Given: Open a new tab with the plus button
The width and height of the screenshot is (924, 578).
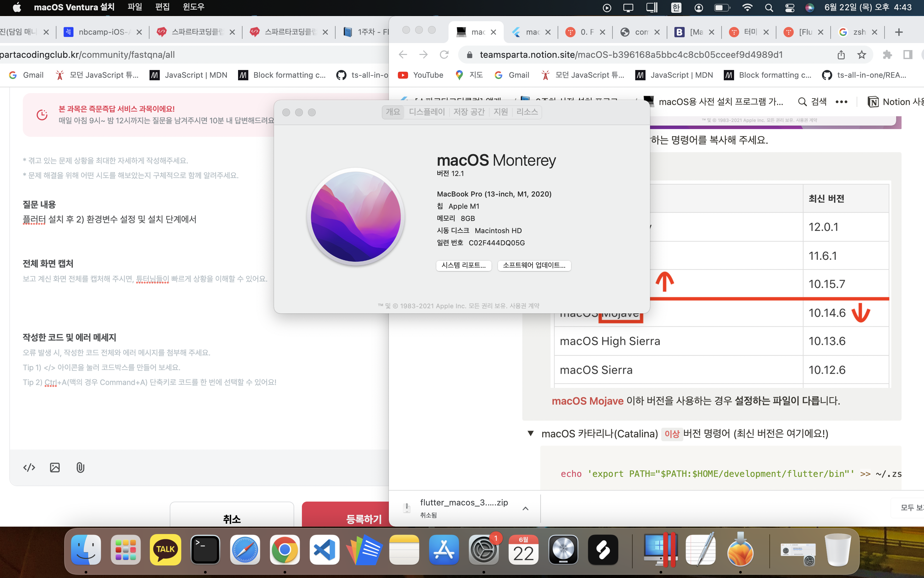Looking at the screenshot, I should [x=899, y=32].
